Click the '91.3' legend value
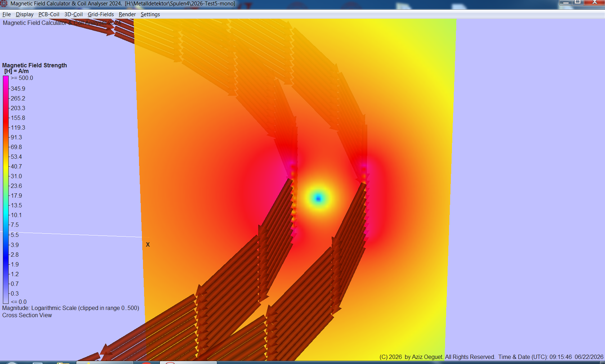The height and width of the screenshot is (364, 605). point(16,137)
